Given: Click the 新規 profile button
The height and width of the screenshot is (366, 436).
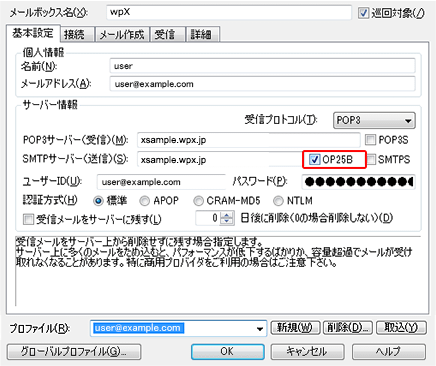Looking at the screenshot, I should tap(295, 328).
